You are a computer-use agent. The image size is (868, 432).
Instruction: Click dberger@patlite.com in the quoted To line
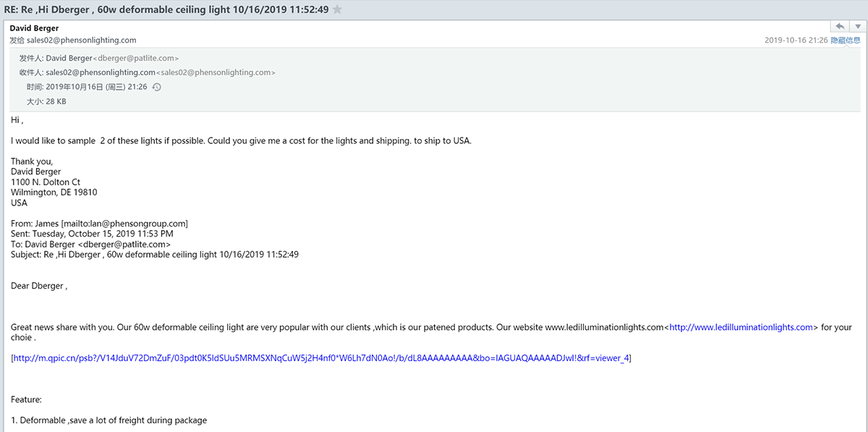click(124, 245)
